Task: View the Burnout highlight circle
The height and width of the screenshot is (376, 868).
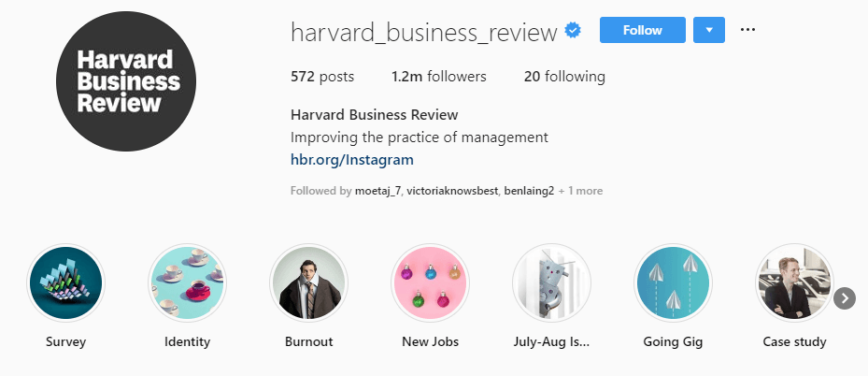Action: tap(308, 283)
